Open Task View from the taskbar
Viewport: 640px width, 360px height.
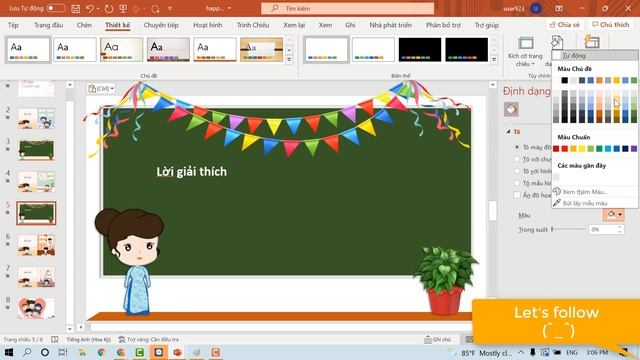click(x=63, y=352)
